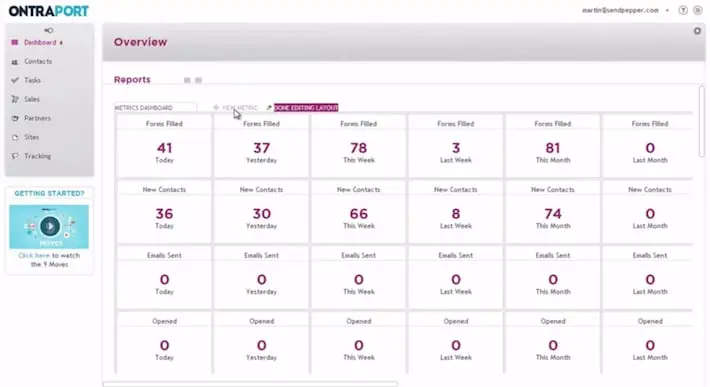Toggle the sidebar pin icon above Dashboard

pos(48,30)
